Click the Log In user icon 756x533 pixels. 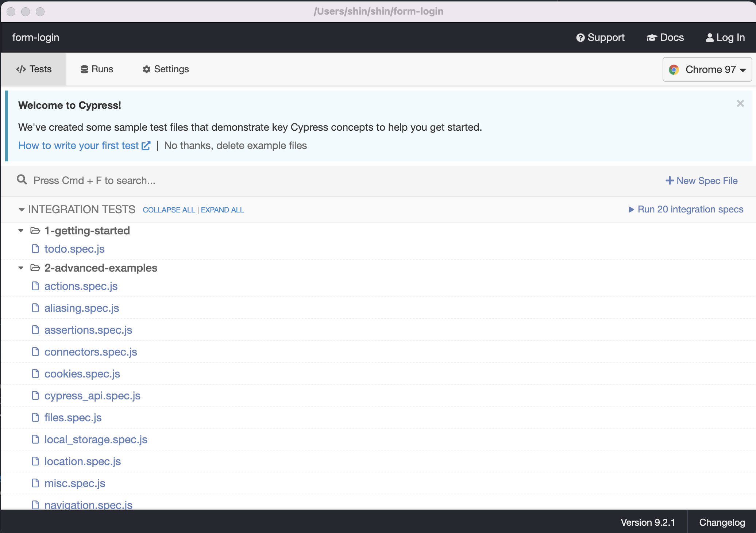point(710,38)
